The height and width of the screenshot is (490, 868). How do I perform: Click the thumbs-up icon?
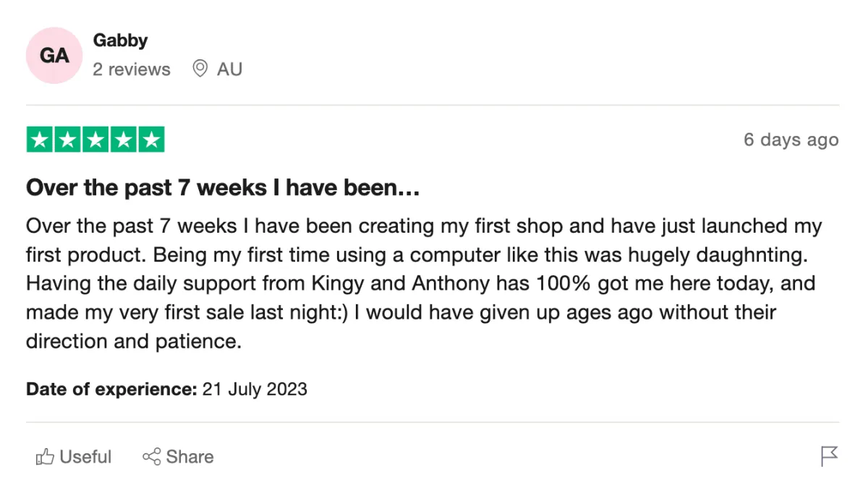[x=45, y=457]
